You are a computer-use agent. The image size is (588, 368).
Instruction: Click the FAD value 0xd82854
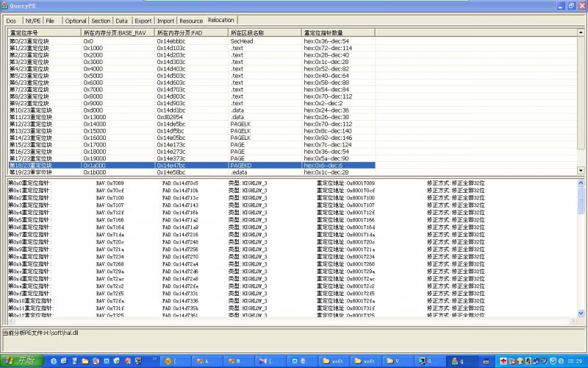pos(170,117)
